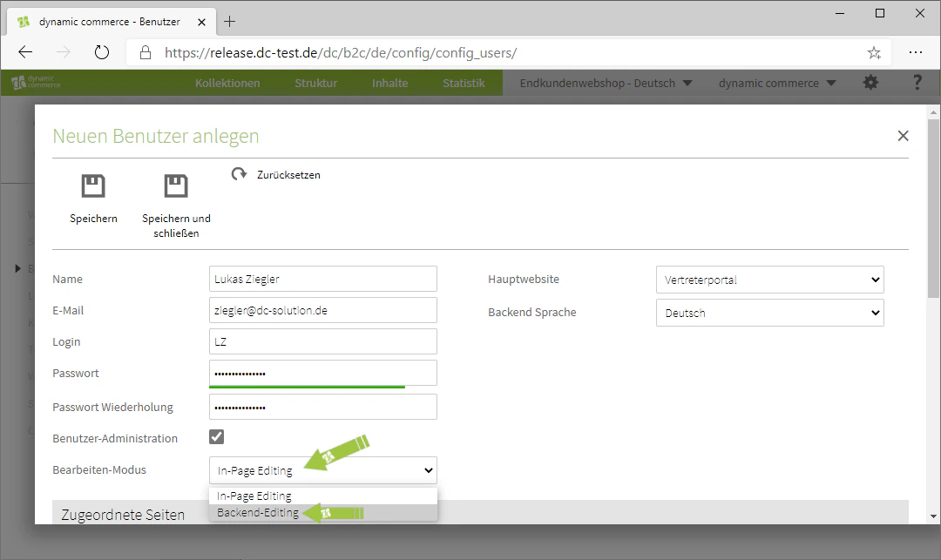Select the dynamic commerce - Benutzer tab
The image size is (941, 560).
(x=109, y=22)
